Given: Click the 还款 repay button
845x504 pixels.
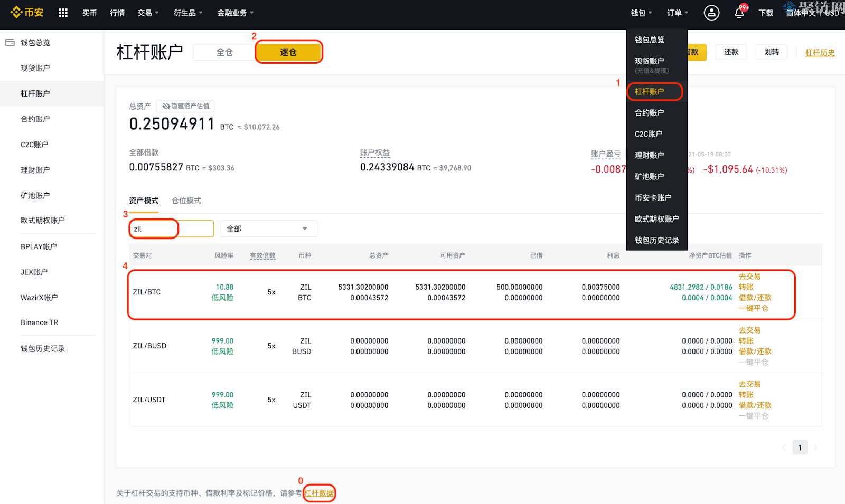Looking at the screenshot, I should (731, 52).
